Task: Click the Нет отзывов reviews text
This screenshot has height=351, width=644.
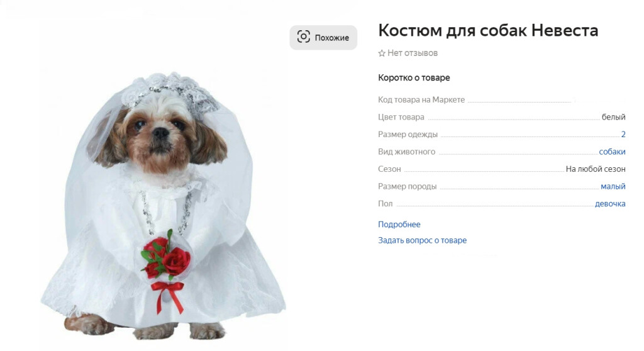Action: click(413, 53)
